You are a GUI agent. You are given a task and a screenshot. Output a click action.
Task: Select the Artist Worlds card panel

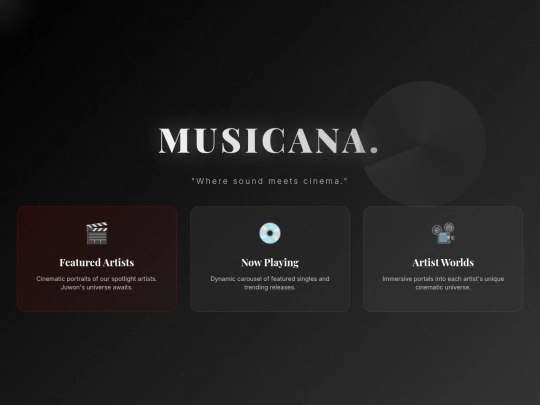click(x=443, y=259)
